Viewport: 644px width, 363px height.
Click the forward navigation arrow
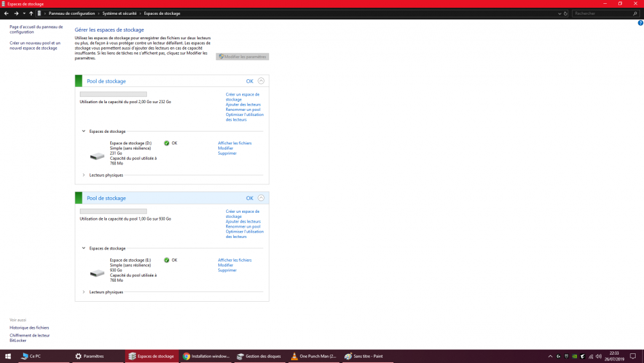[x=16, y=14]
